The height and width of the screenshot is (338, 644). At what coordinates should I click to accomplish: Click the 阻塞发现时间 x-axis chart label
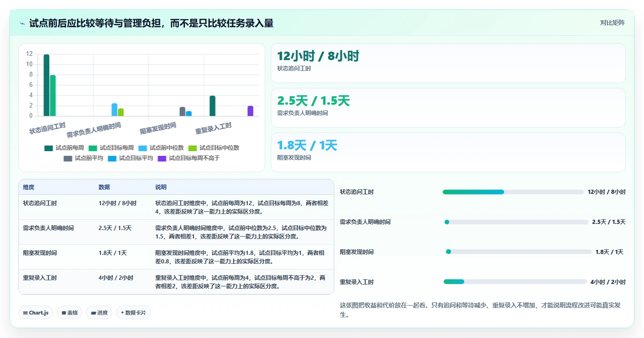[158, 128]
